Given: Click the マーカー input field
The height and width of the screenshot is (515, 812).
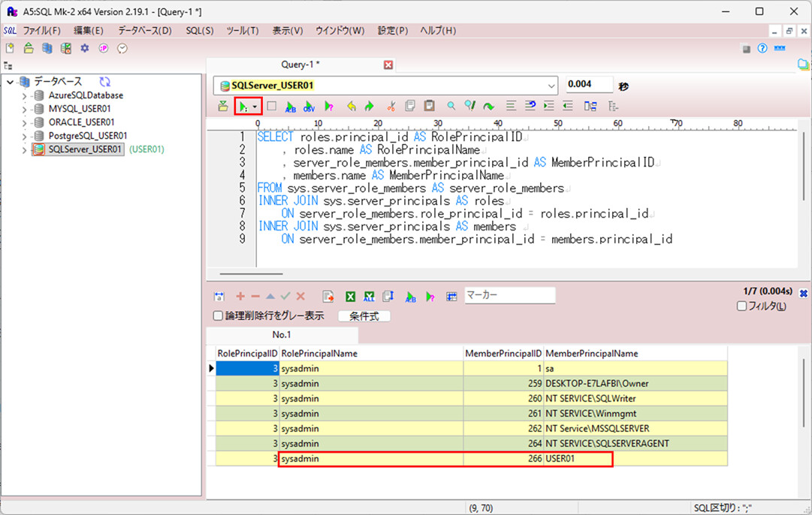Looking at the screenshot, I should pos(509,296).
